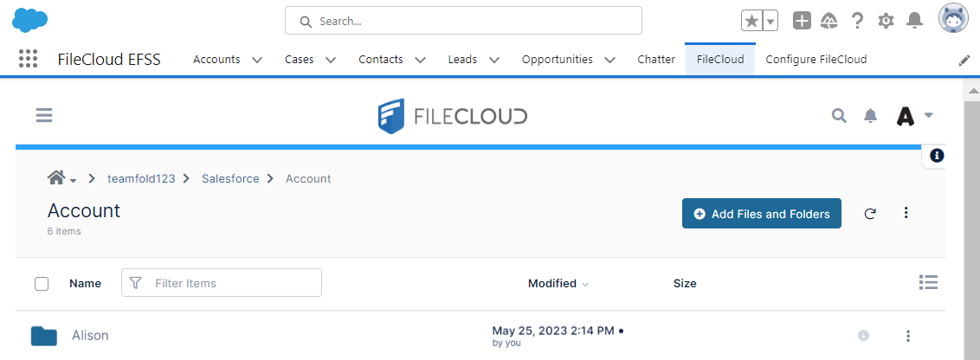This screenshot has height=360, width=980.
Task: Switch to the Chatter tab
Action: tap(656, 60)
